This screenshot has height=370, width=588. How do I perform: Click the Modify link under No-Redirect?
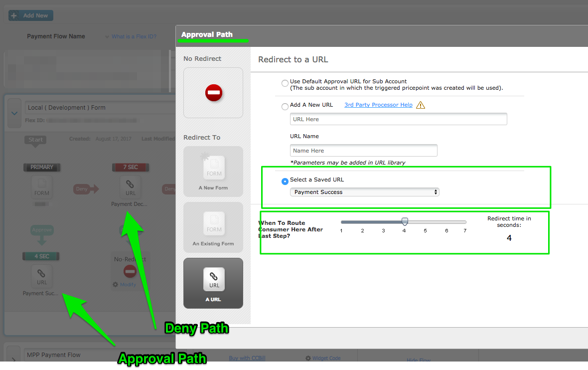click(x=128, y=284)
